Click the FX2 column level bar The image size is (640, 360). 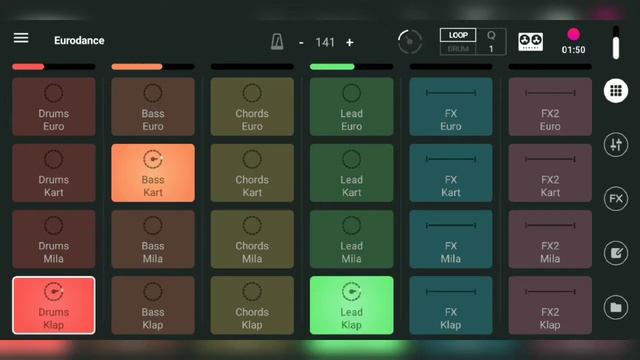(550, 67)
